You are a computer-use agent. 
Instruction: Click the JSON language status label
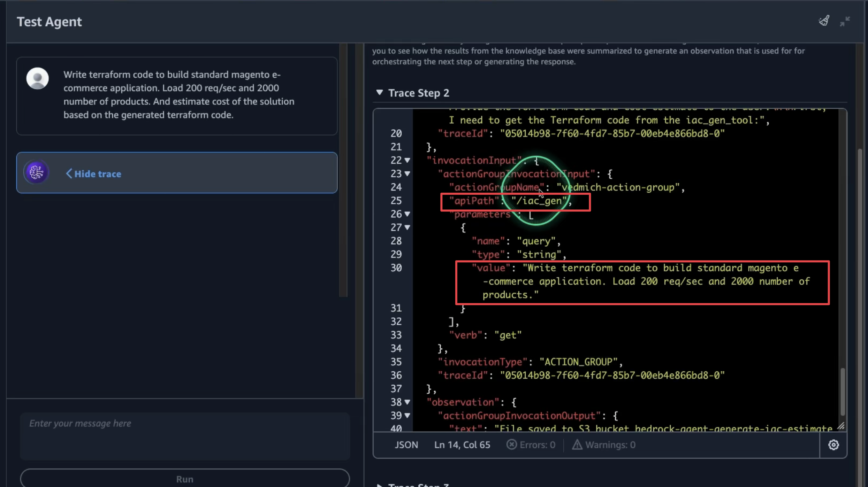[x=406, y=445]
